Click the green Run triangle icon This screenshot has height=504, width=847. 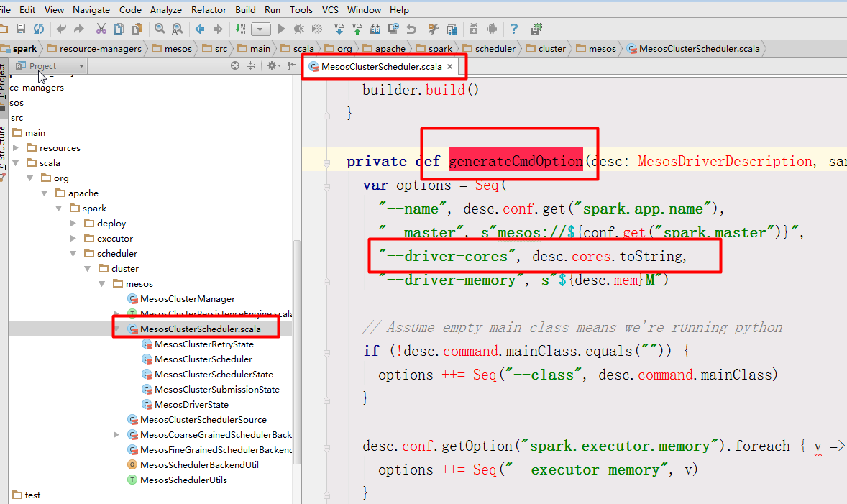(281, 29)
